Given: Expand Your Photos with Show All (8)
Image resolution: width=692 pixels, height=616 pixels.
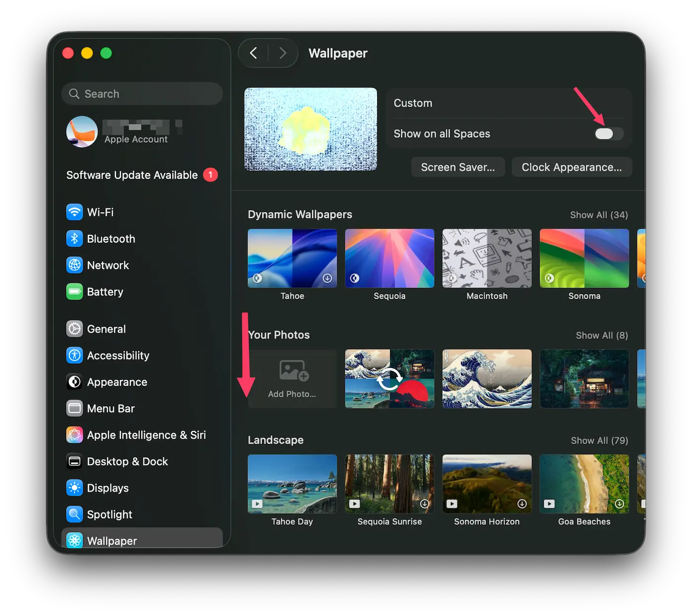Looking at the screenshot, I should tap(602, 335).
